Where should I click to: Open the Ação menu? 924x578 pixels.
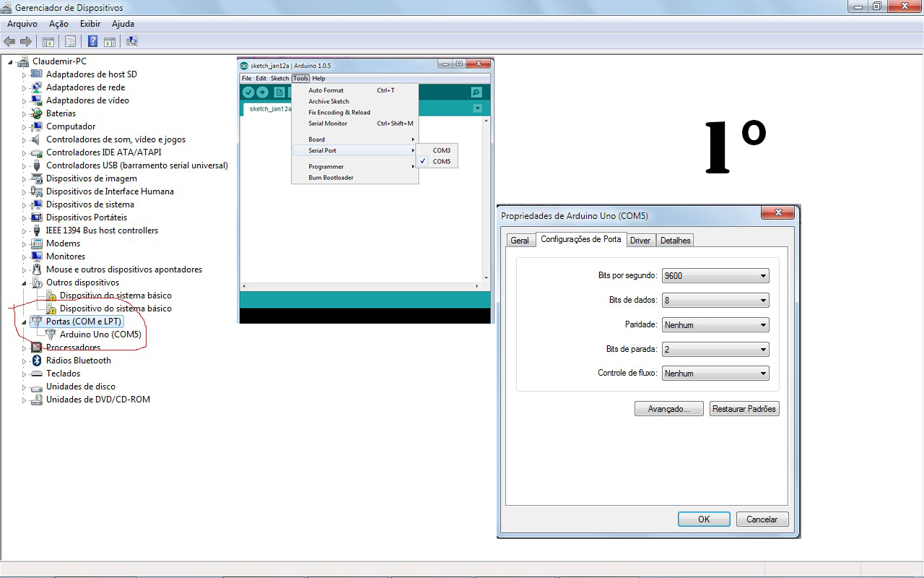point(58,24)
